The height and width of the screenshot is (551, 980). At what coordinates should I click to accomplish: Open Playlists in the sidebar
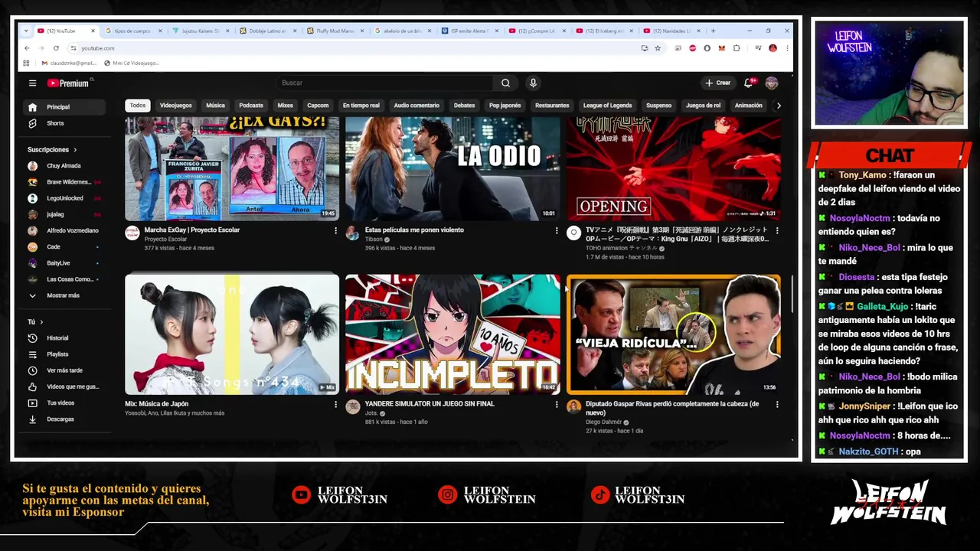tap(63, 354)
